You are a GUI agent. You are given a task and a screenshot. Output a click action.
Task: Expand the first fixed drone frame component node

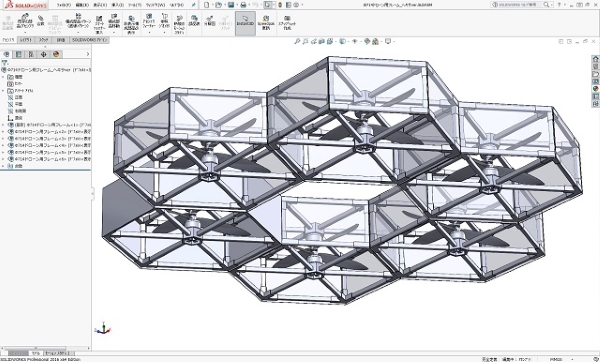3,125
